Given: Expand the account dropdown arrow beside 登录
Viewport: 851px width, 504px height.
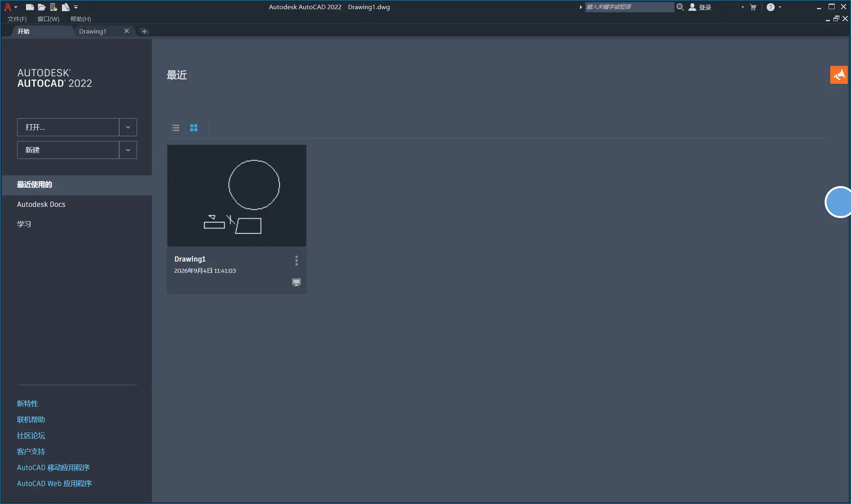Looking at the screenshot, I should pyautogui.click(x=743, y=7).
